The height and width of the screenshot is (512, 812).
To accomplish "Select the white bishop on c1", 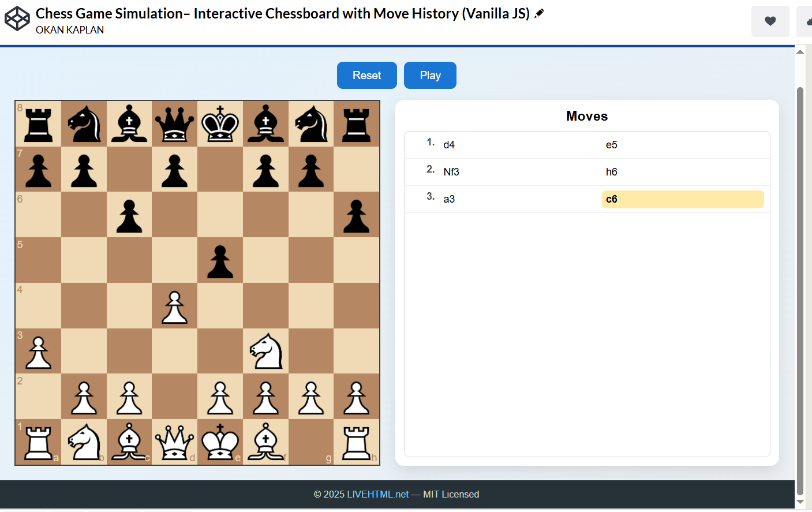I will 129,442.
